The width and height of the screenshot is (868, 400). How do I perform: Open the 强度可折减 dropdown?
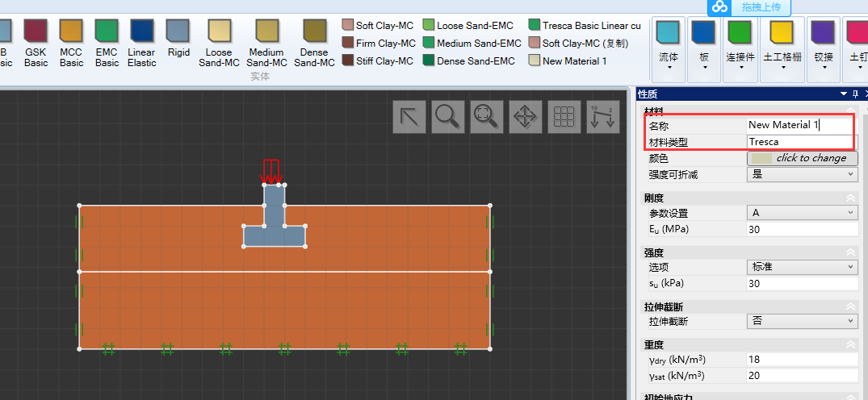point(802,175)
